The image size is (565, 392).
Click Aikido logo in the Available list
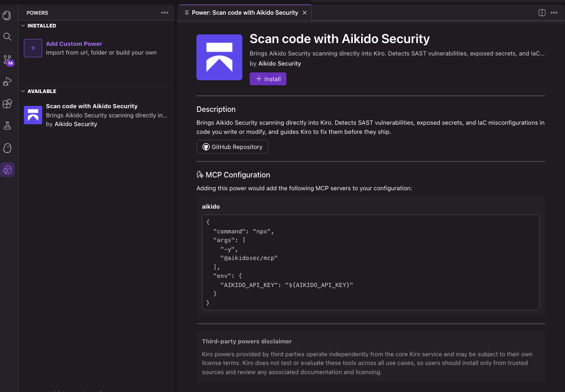33,115
